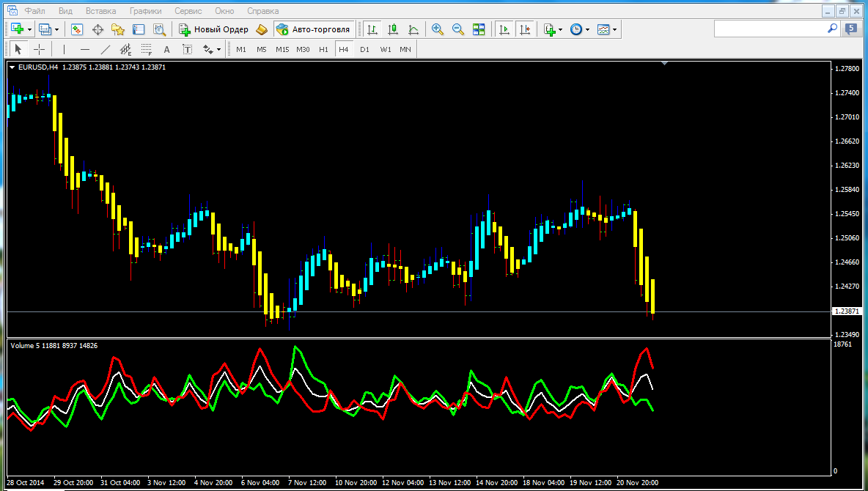Open the Data Window crosshair icon
Image resolution: width=868 pixels, height=491 pixels.
point(97,29)
